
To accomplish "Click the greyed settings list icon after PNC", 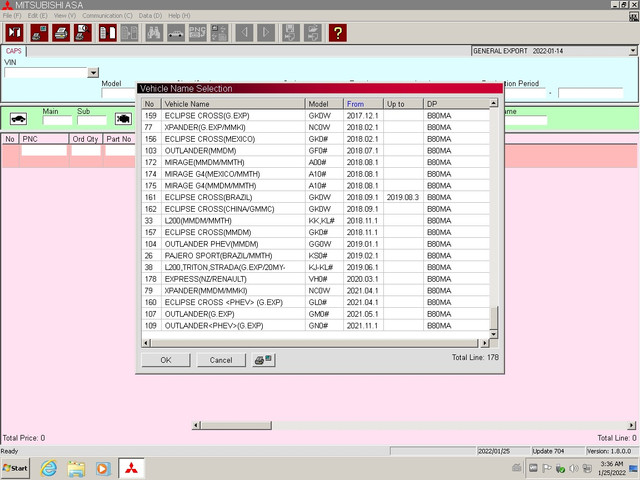I will coord(219,33).
